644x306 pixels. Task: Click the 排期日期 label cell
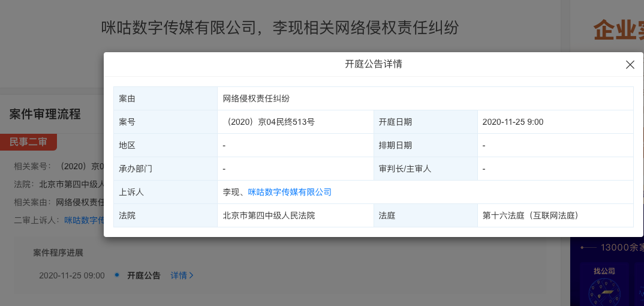(x=426, y=145)
